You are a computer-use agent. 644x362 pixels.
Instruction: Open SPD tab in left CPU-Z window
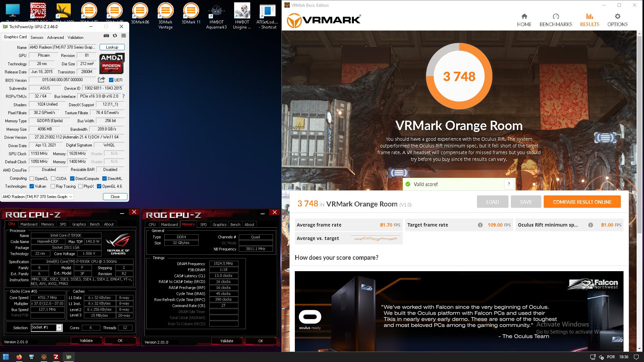coord(63,224)
